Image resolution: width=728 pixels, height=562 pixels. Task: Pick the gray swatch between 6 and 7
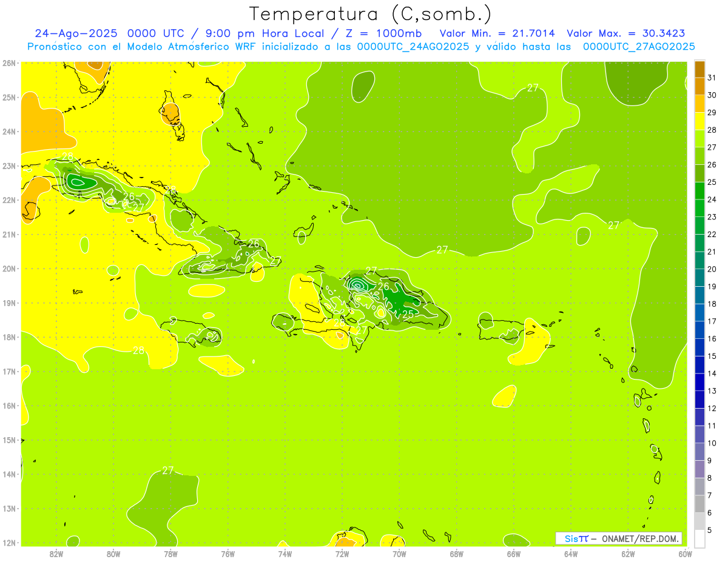pyautogui.click(x=699, y=504)
